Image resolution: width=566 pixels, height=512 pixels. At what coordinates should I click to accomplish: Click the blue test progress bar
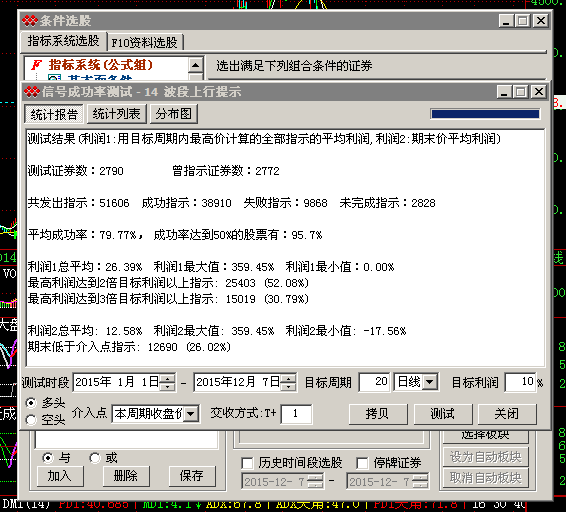click(x=485, y=114)
